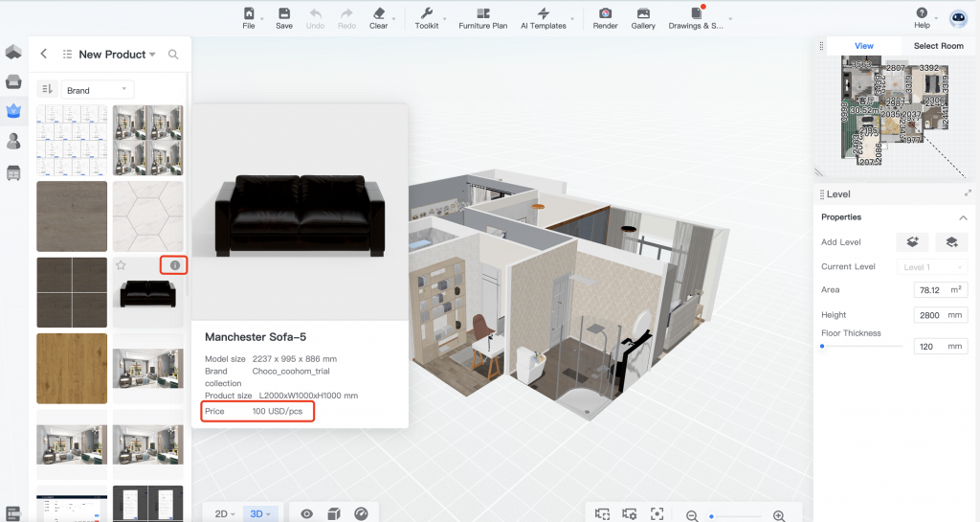Adjust the Floor Thickness slider
Screen dimensions: 980x522
823,346
